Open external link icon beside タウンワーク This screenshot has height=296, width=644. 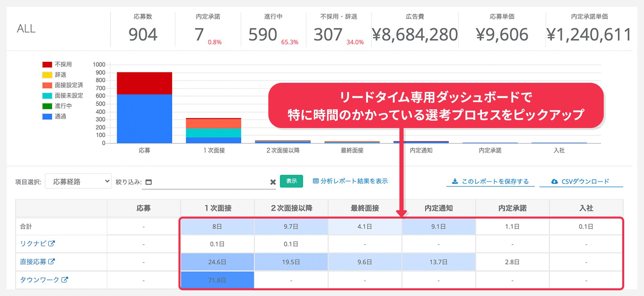tap(64, 280)
